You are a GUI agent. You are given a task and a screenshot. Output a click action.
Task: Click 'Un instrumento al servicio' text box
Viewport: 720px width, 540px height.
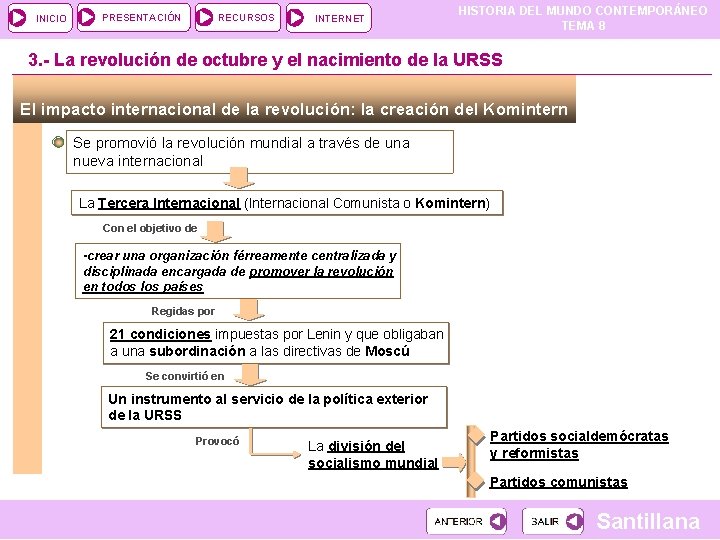[x=274, y=407]
